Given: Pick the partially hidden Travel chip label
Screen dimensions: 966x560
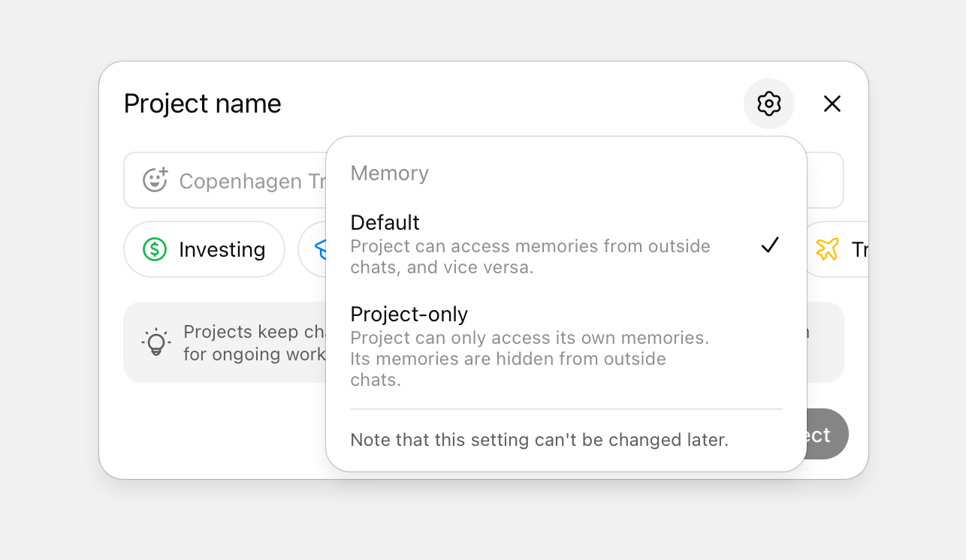Looking at the screenshot, I should 859,249.
